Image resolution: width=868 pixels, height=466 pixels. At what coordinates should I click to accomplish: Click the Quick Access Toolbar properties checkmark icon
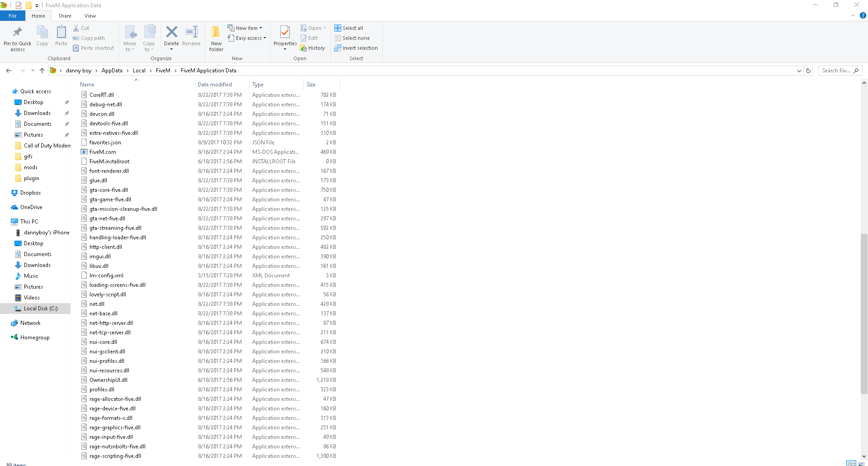19,5
